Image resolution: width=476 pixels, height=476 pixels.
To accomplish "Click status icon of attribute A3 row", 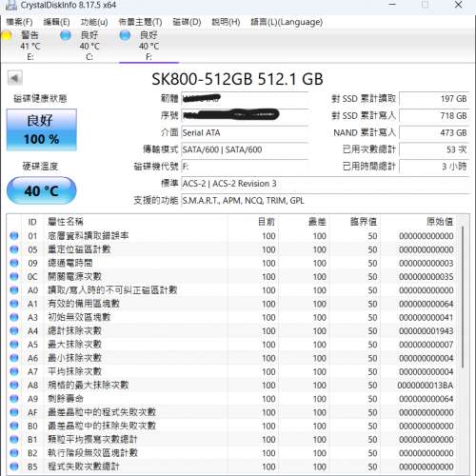I will pyautogui.click(x=14, y=317).
